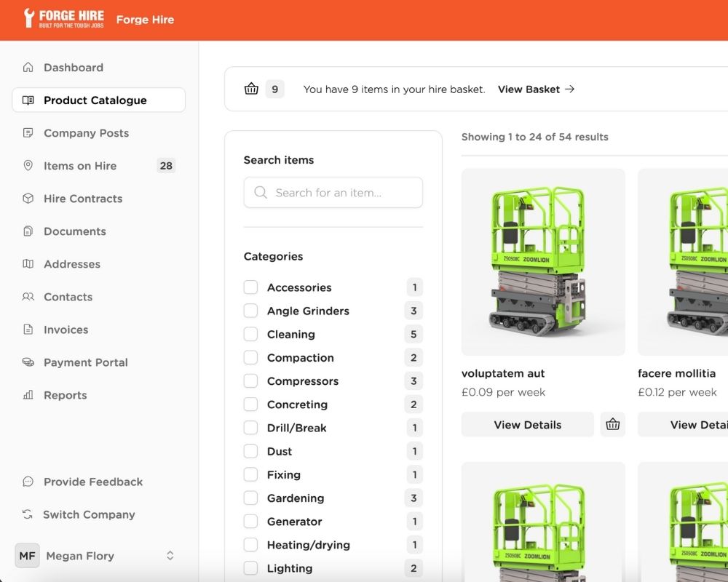
Task: Click the Invoices page icon
Action: (x=28, y=330)
